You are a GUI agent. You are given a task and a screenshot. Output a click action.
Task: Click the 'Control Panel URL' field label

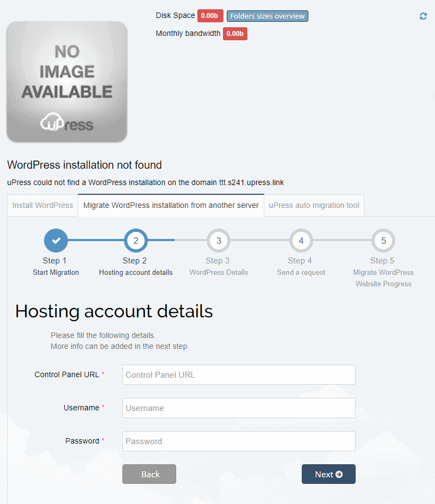[x=67, y=374]
